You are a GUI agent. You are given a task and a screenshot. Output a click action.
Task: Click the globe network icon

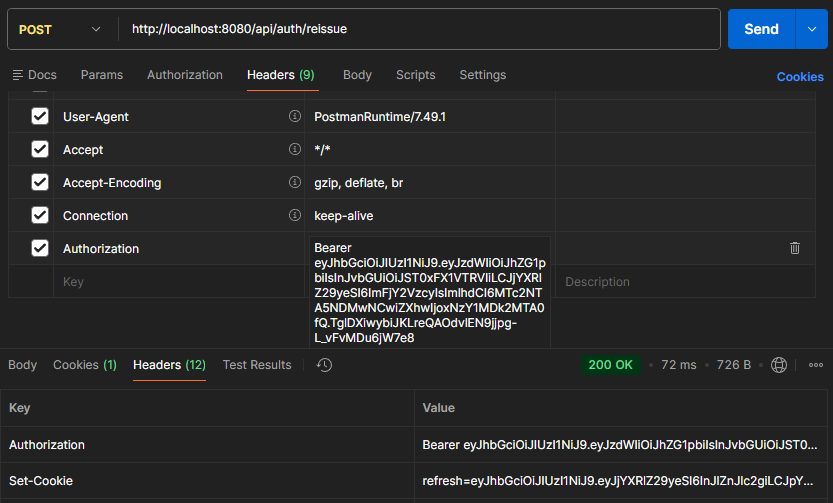click(779, 365)
